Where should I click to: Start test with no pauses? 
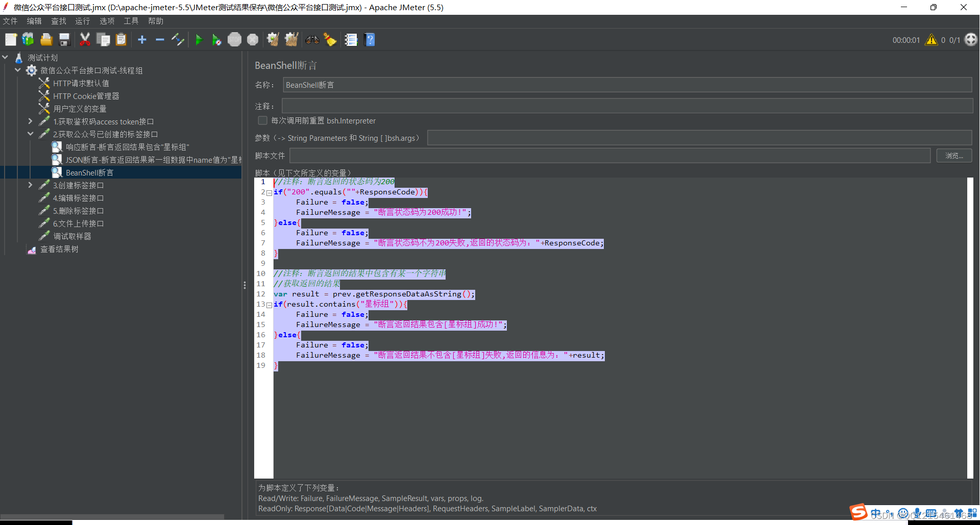pyautogui.click(x=216, y=40)
